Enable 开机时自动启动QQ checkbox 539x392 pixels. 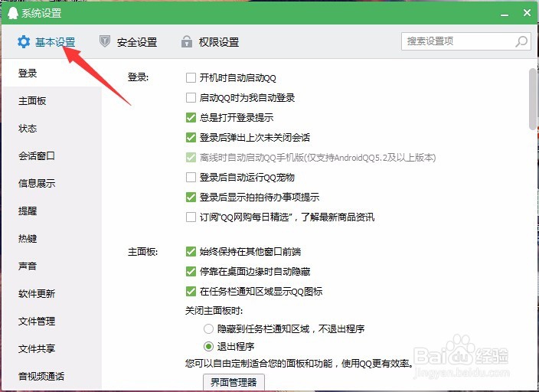coord(191,78)
